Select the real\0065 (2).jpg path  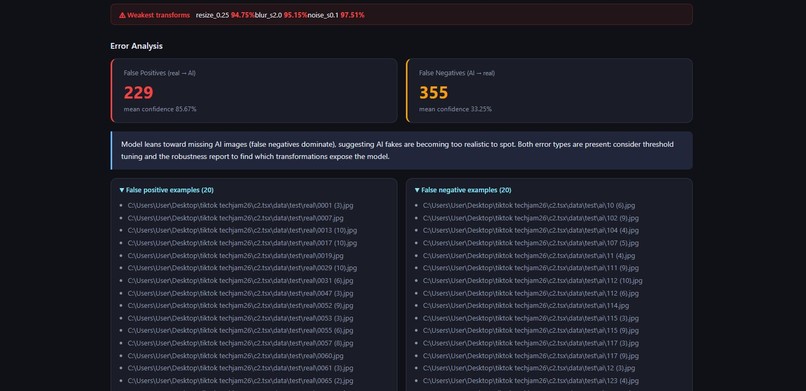241,381
